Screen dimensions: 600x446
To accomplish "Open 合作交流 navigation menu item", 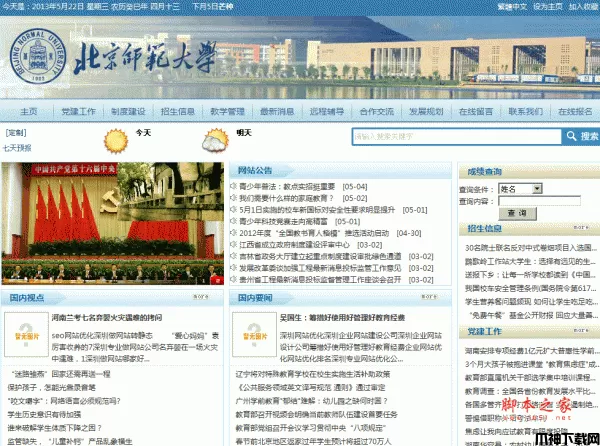I will point(377,111).
